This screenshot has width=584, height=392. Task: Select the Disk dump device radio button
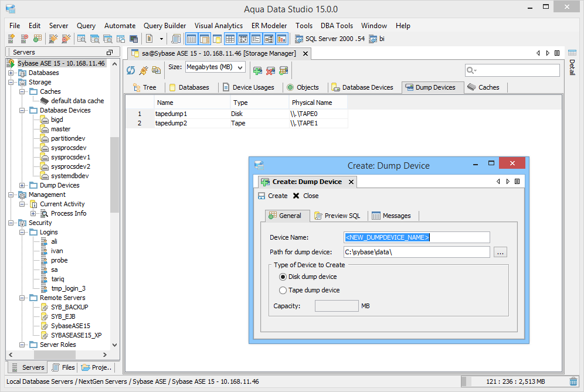(x=283, y=277)
